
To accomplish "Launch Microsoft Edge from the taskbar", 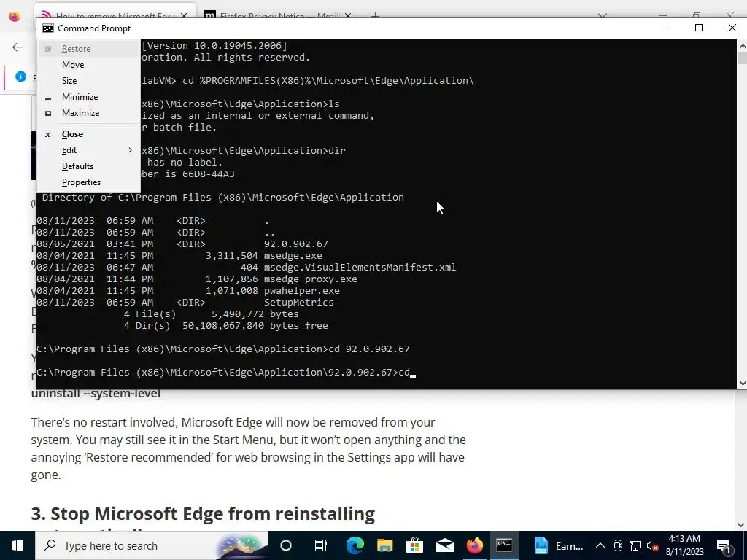I will pos(355,545).
